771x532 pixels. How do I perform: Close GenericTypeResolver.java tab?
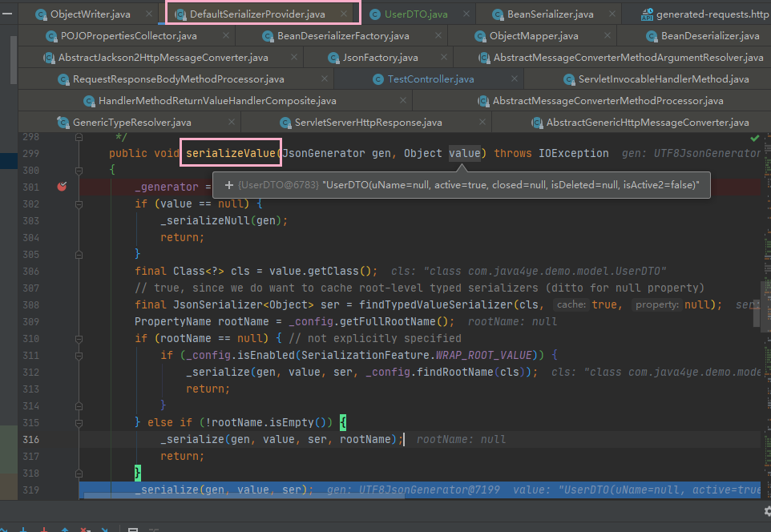point(232,122)
